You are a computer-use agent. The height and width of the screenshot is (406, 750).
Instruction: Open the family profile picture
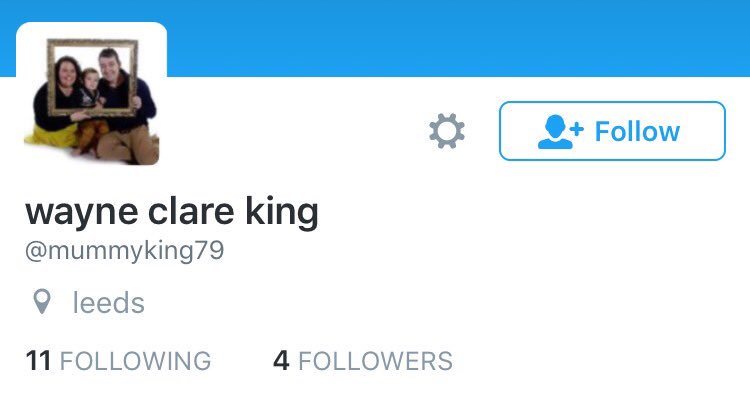coord(91,97)
